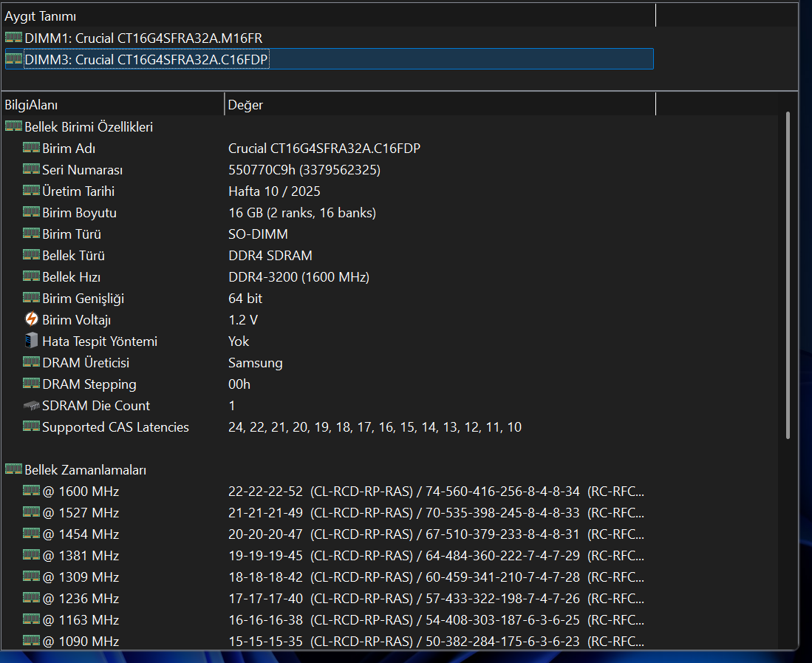Image resolution: width=812 pixels, height=663 pixels.
Task: Click the icon next to Seri Numarası
Action: tap(31, 169)
